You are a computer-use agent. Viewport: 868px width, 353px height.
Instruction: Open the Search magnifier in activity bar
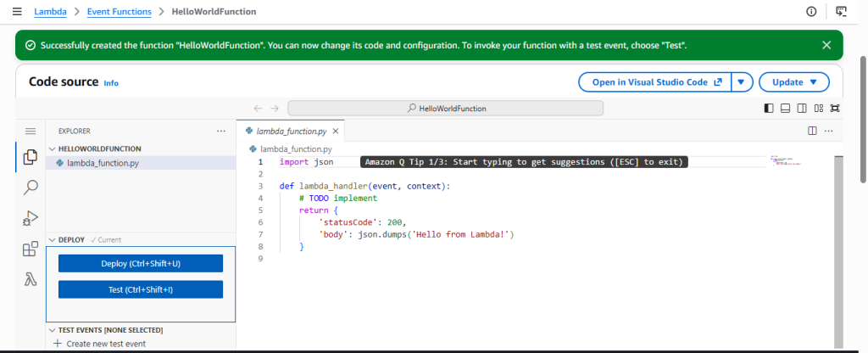pos(31,188)
